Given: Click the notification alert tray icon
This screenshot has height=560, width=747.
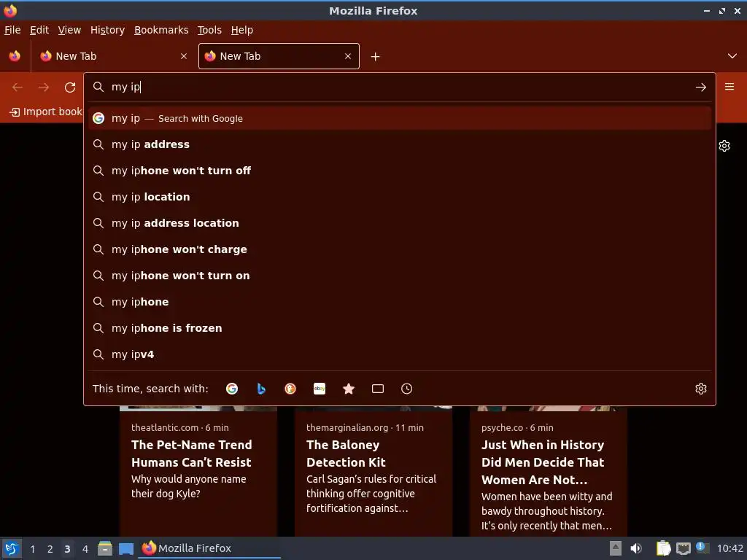Looking at the screenshot, I should coord(702,548).
